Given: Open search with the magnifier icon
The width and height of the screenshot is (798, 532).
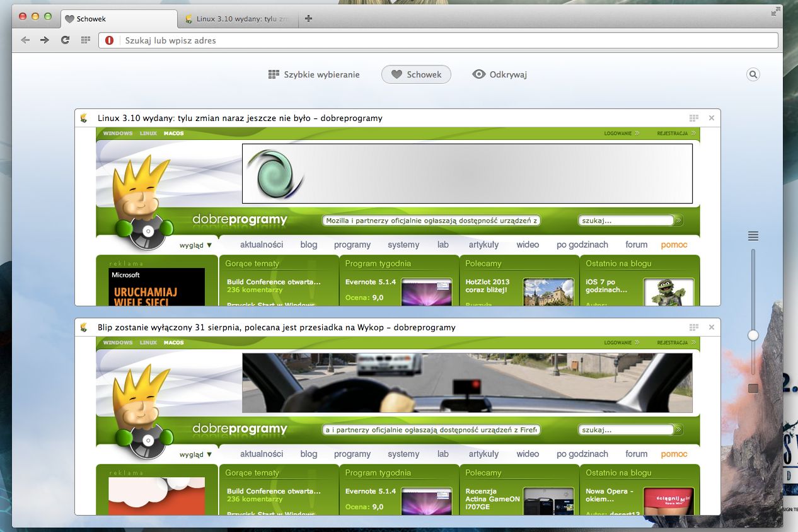Looking at the screenshot, I should point(753,74).
